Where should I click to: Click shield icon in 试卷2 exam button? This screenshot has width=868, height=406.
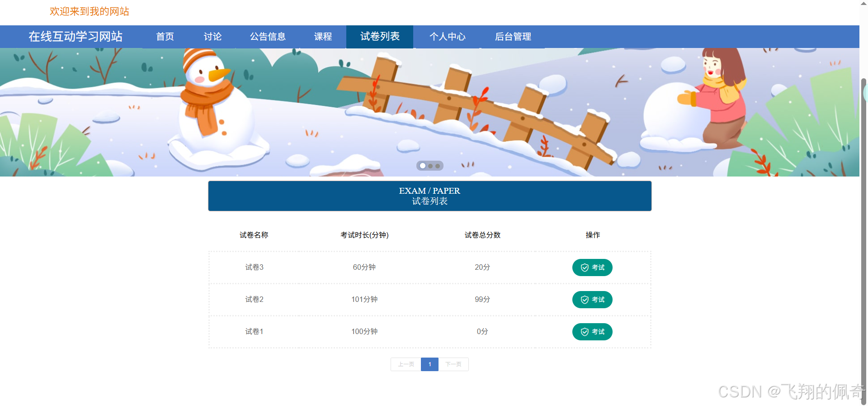(x=585, y=300)
